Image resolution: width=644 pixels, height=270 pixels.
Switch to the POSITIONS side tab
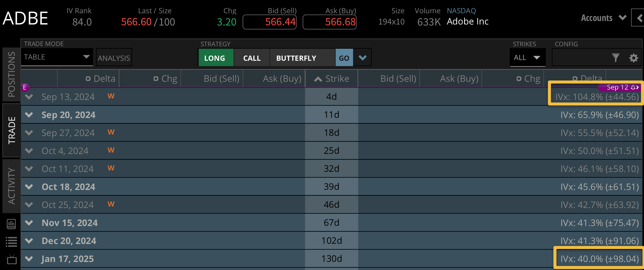coord(12,74)
